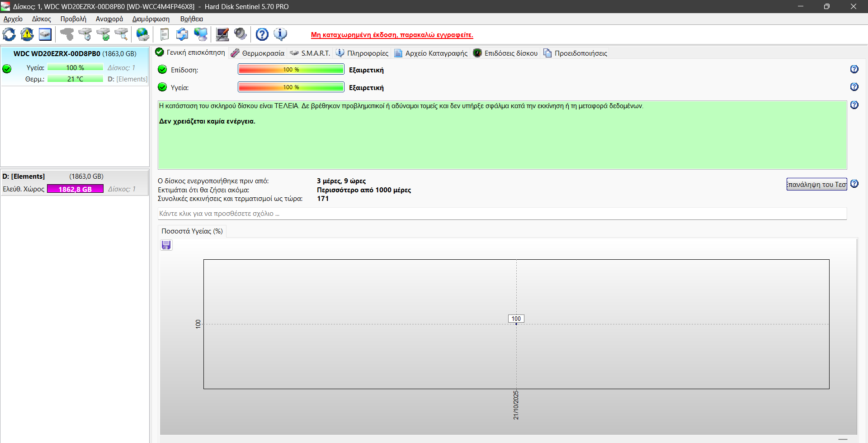Open the Αναφορά menu
Screen dimensions: 868x443
pyautogui.click(x=109, y=19)
